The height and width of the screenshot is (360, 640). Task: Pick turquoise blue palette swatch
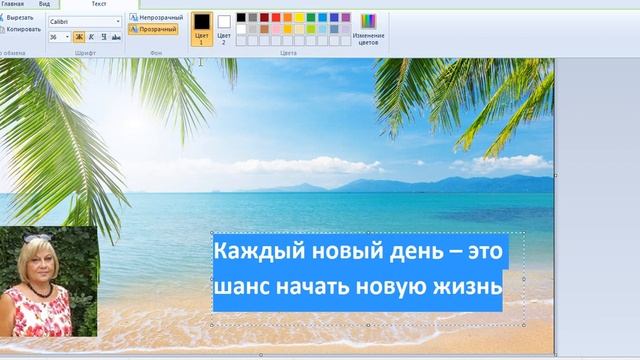pyautogui.click(x=322, y=18)
